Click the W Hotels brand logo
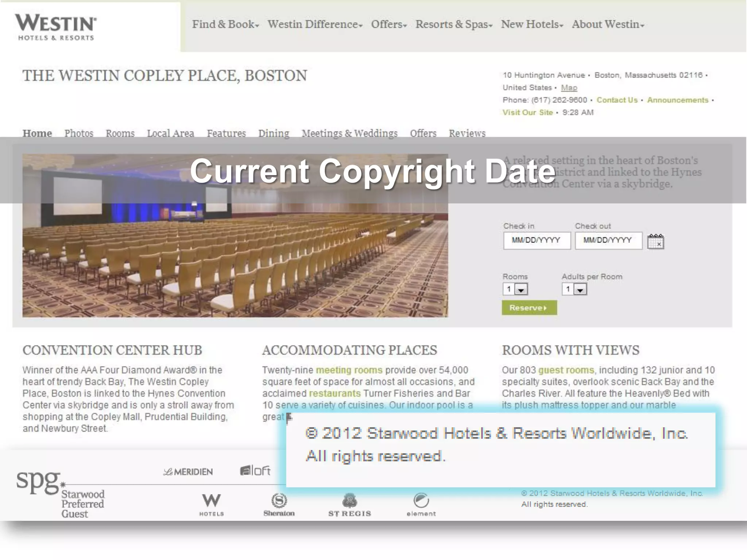Image resolution: width=747 pixels, height=560 pixels. [x=212, y=505]
